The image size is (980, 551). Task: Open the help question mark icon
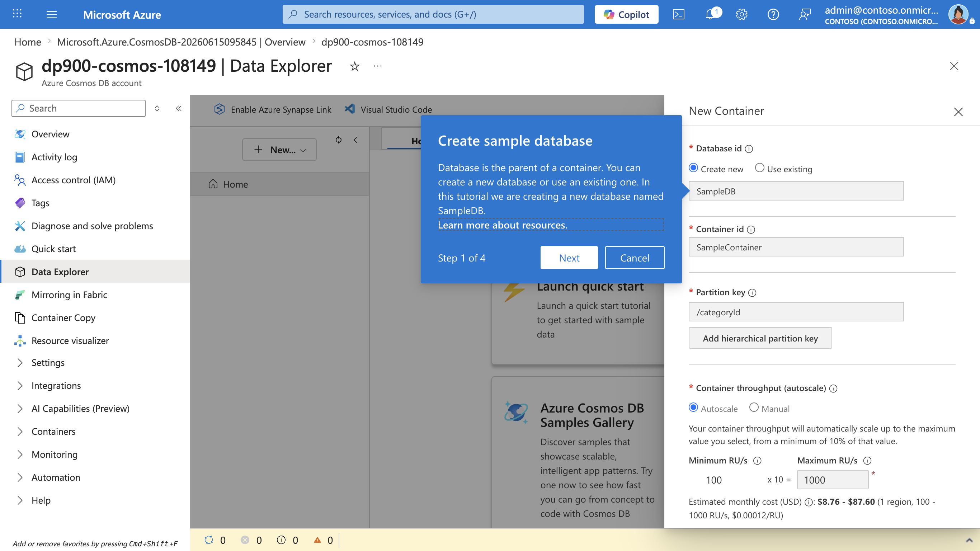[x=773, y=14]
